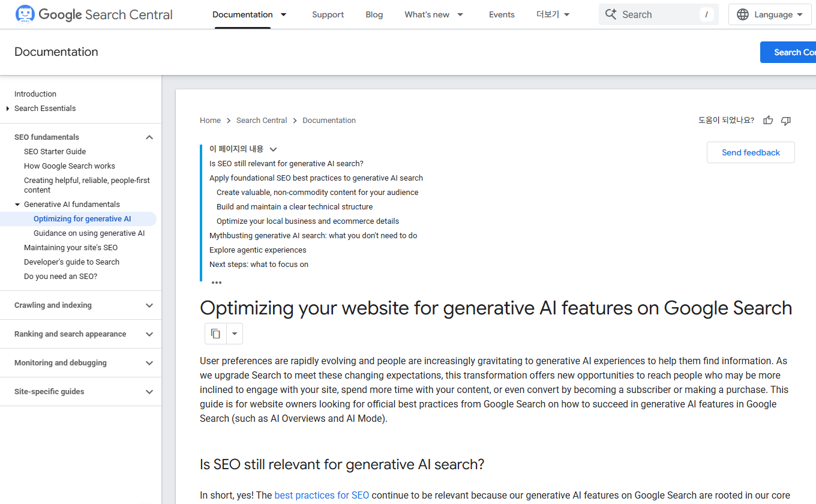
Task: Open Do you need an SEO? item
Action: pos(61,277)
